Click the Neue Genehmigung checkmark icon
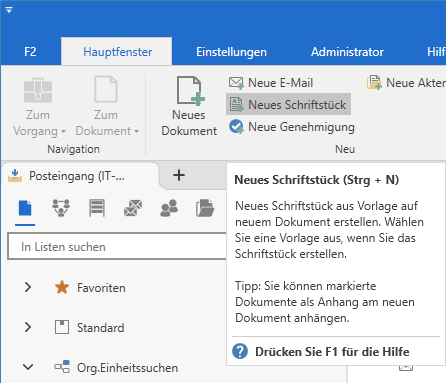This screenshot has height=383, width=446. (237, 127)
